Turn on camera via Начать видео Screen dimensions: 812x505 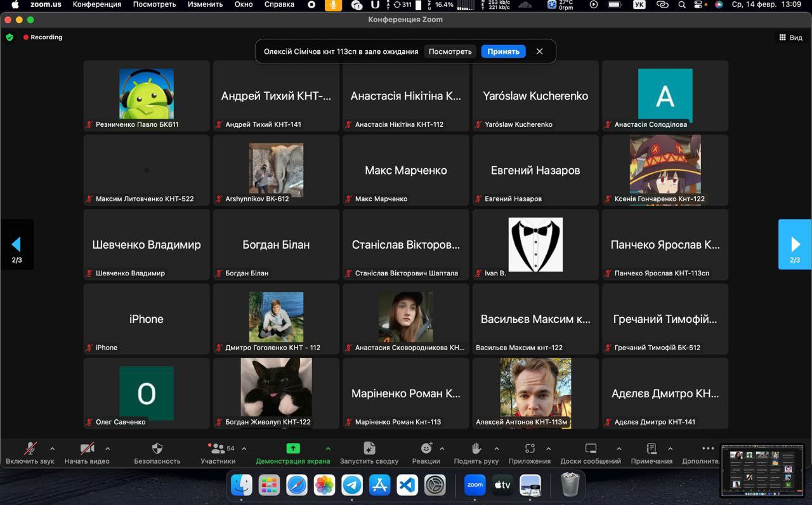point(87,454)
